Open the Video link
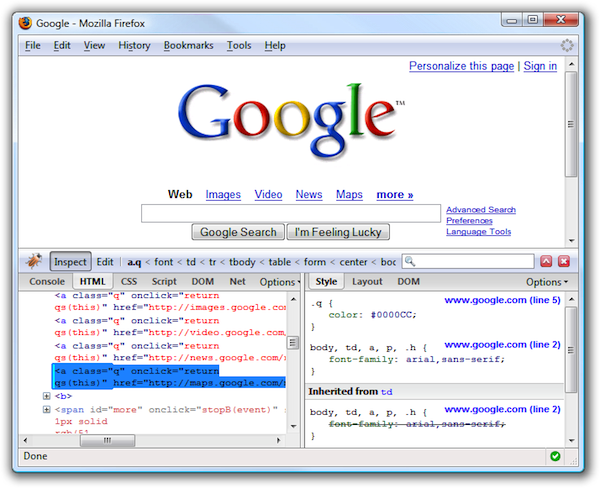The width and height of the screenshot is (600, 488). [x=268, y=194]
